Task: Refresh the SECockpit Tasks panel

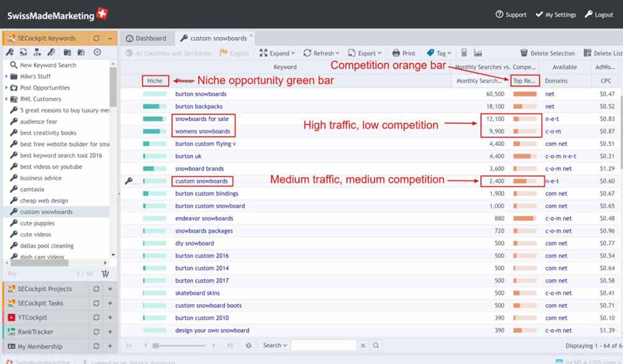Action: [x=96, y=303]
